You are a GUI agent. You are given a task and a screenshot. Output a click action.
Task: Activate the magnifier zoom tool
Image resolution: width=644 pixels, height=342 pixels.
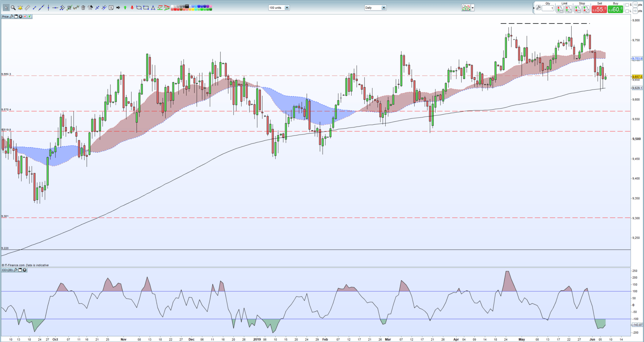[13, 8]
